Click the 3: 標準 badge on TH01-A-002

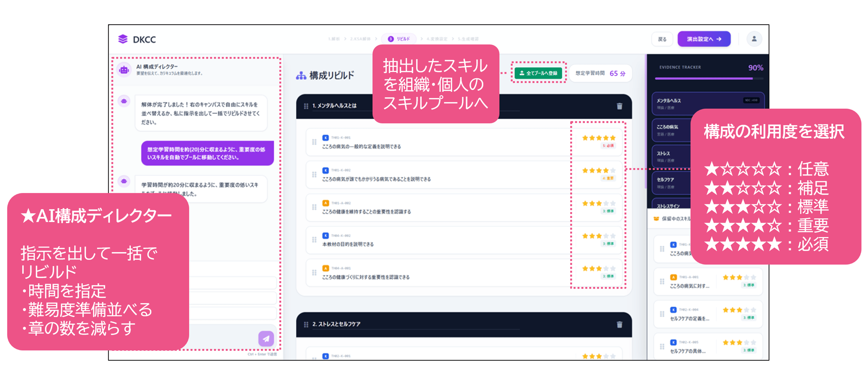click(x=608, y=211)
